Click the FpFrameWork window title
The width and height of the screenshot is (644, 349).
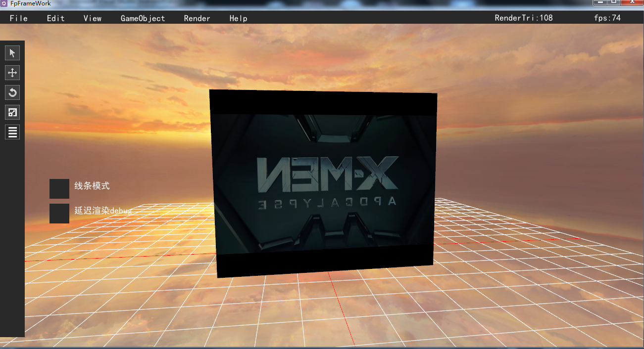(x=31, y=3)
